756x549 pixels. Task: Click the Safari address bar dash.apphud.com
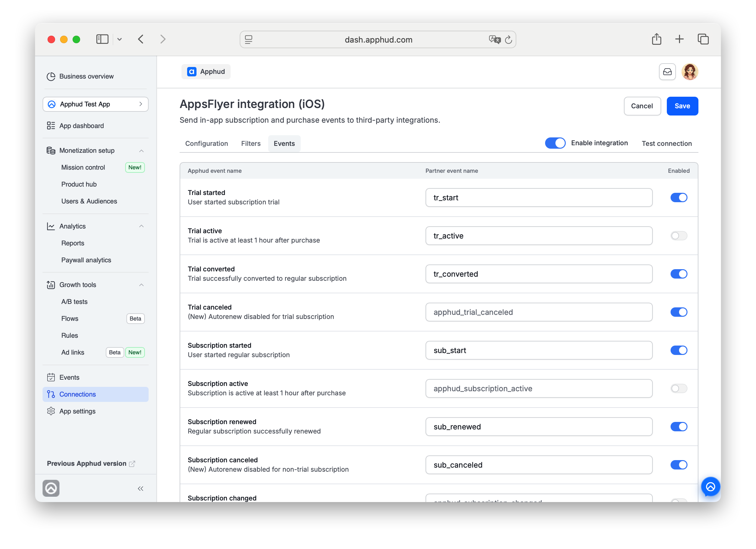[378, 40]
